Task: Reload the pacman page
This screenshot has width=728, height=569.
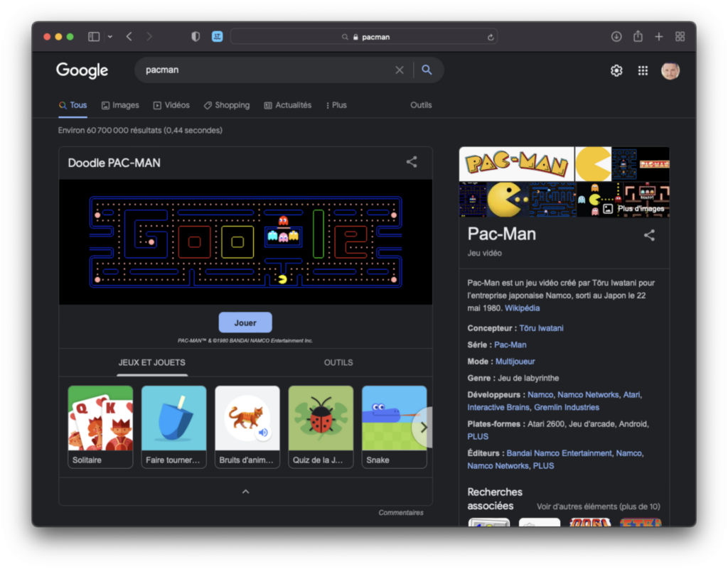Action: coord(491,37)
